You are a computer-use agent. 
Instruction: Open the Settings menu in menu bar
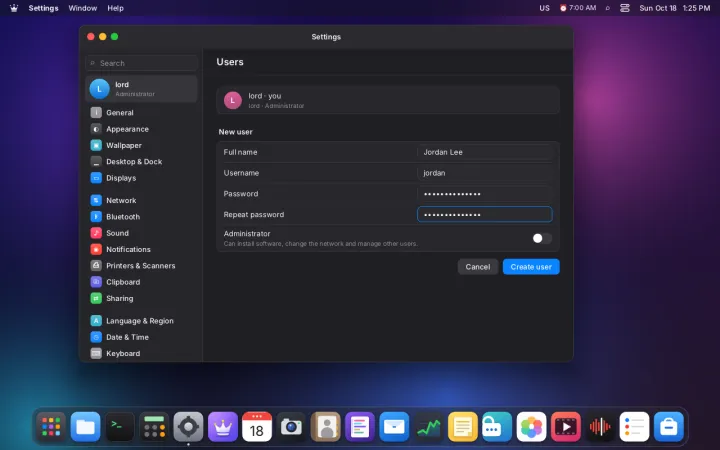(43, 8)
